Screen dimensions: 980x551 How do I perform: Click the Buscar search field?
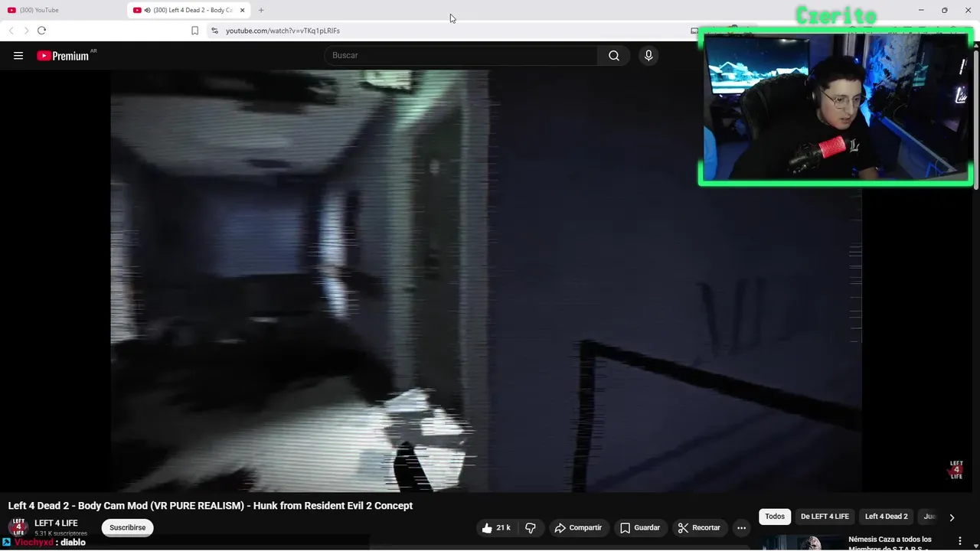(461, 56)
